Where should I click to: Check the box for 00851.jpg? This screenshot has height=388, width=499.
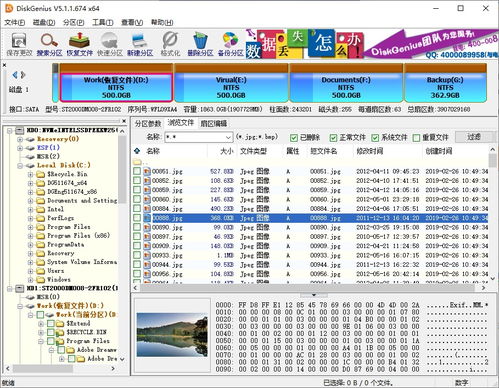[x=137, y=171]
